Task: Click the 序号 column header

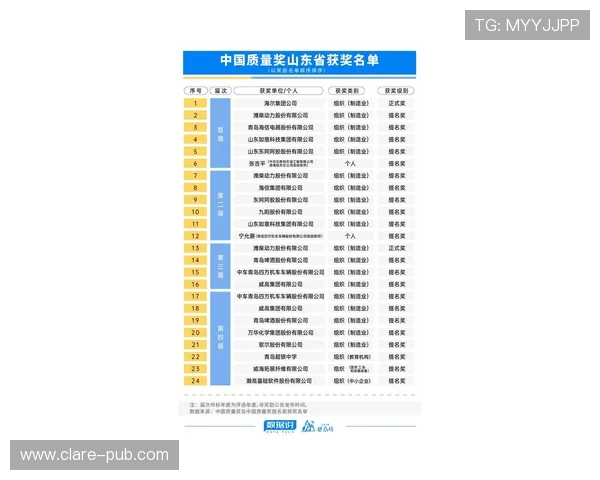Action: tap(196, 91)
